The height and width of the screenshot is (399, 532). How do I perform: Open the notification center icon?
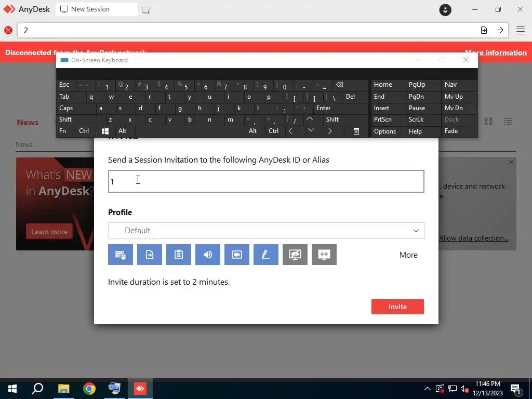[x=515, y=389]
